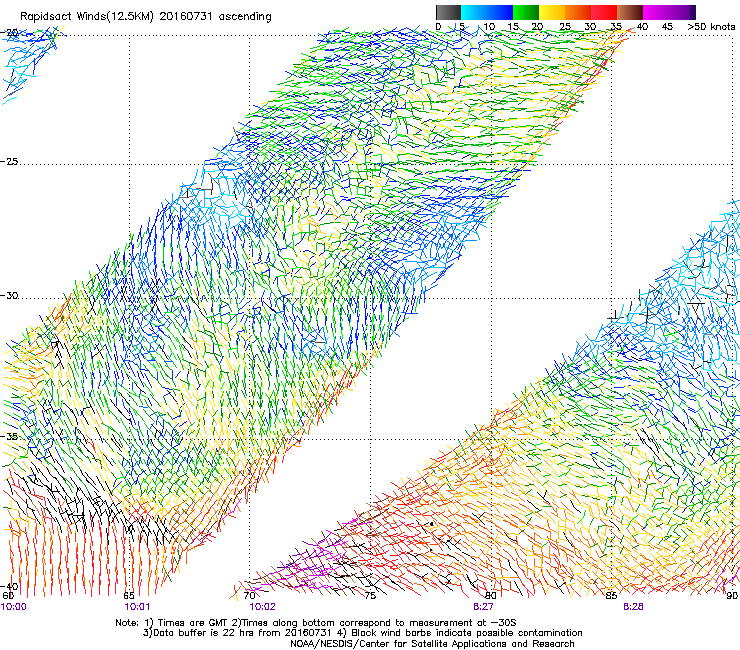Click the '>50 knots' legend label
This screenshot has width=740, height=650.
tap(711, 27)
